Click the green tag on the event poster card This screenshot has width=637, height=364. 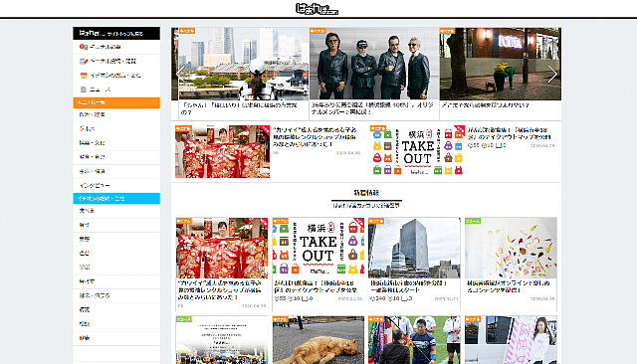pyautogui.click(x=184, y=320)
